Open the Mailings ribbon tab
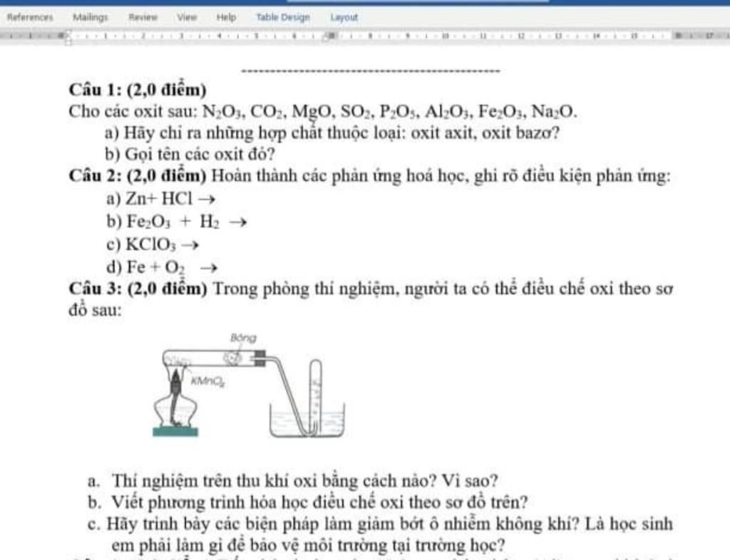Viewport: 730px width, 560px height. (x=91, y=17)
